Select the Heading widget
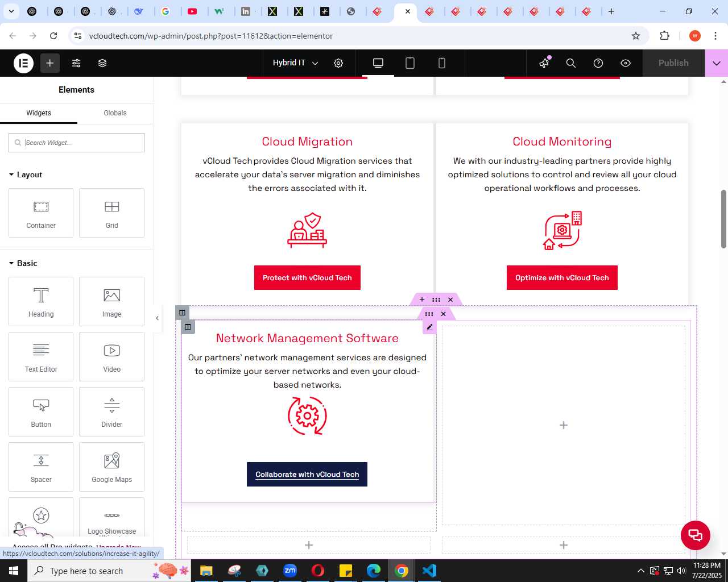Viewport: 728px width, 582px height. click(41, 301)
